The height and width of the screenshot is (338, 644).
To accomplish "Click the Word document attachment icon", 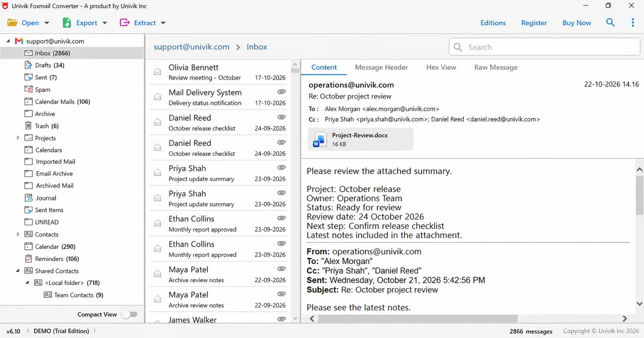I will (319, 139).
